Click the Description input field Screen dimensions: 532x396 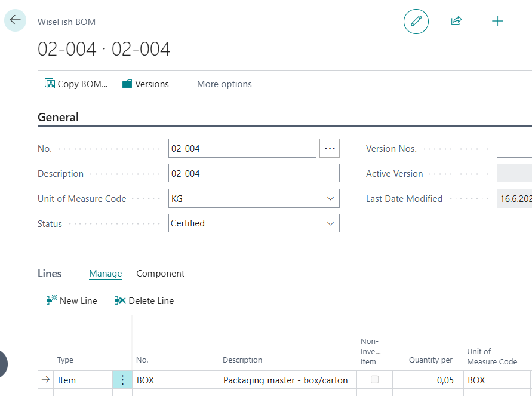coord(254,173)
